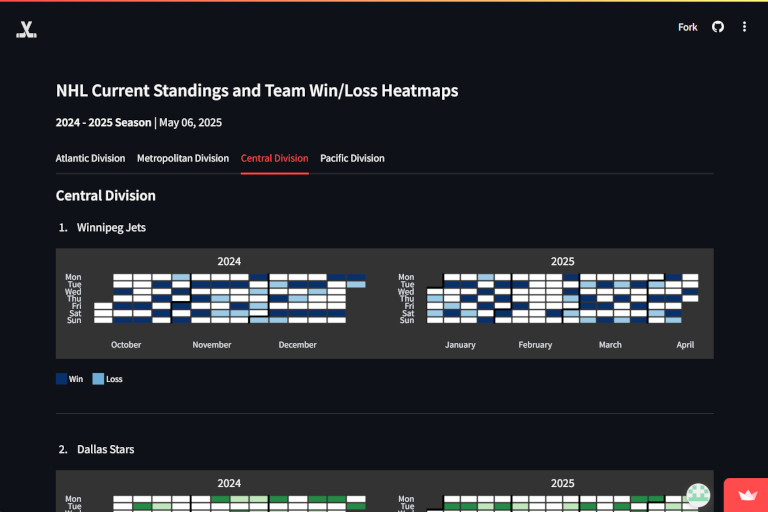
Task: Click the dark blue Win legend swatch
Action: [61, 379]
